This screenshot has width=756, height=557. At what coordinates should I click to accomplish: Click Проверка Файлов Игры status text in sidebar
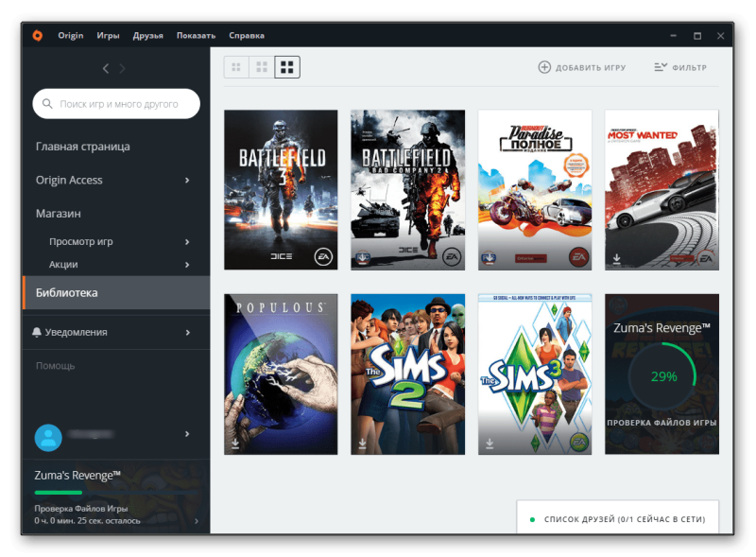[81, 508]
